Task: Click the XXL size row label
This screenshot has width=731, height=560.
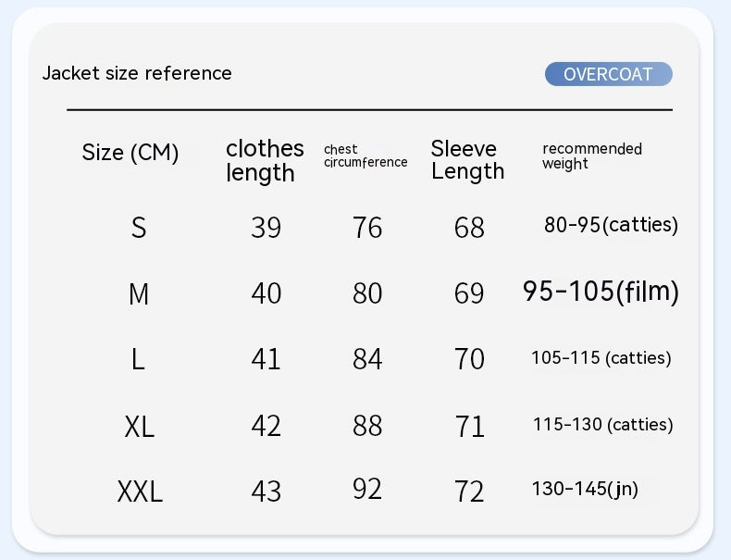Action: [140, 492]
